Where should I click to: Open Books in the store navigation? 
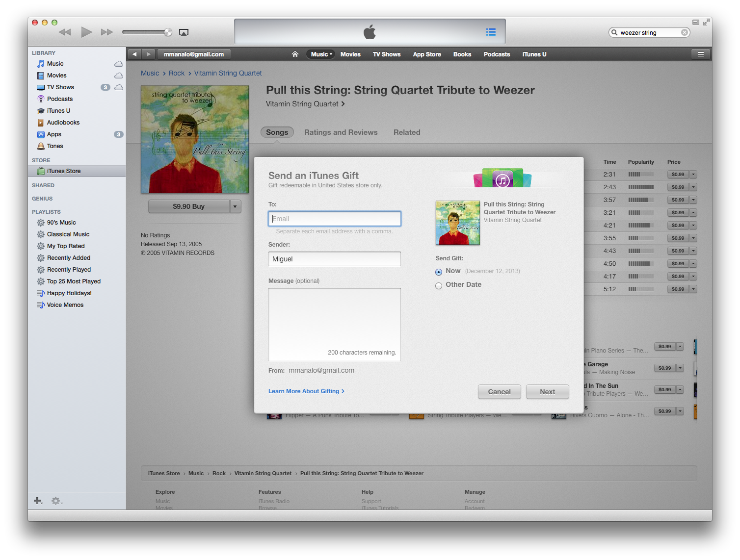tap(462, 54)
